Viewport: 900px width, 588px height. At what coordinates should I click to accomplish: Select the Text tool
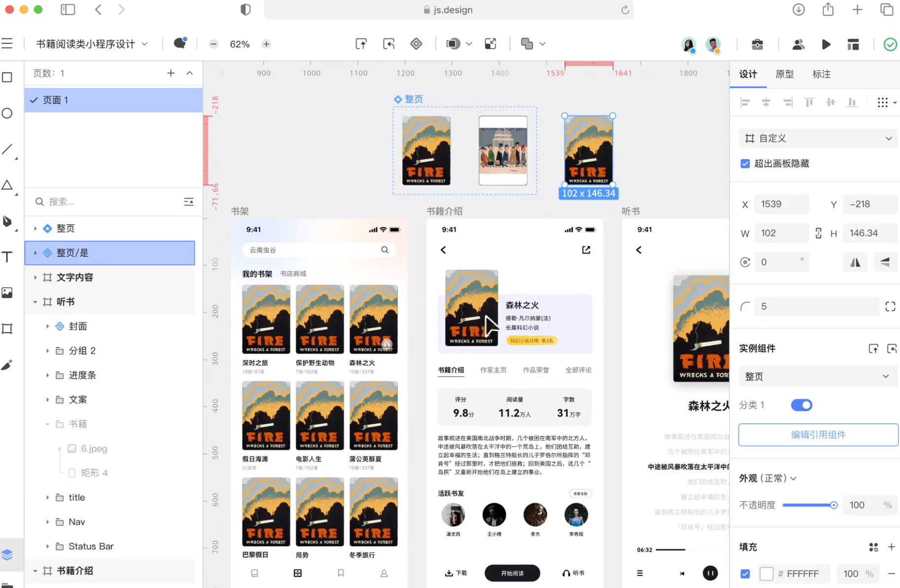7,257
